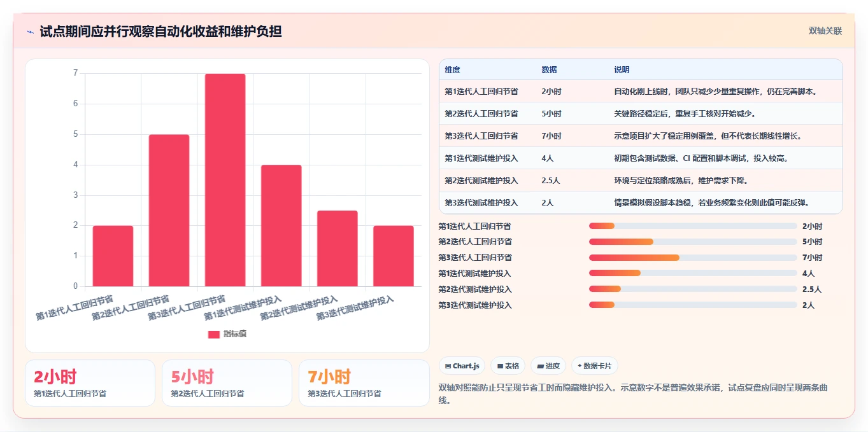Click the description starting 情景模拟假设脚本趋稳

(711, 203)
